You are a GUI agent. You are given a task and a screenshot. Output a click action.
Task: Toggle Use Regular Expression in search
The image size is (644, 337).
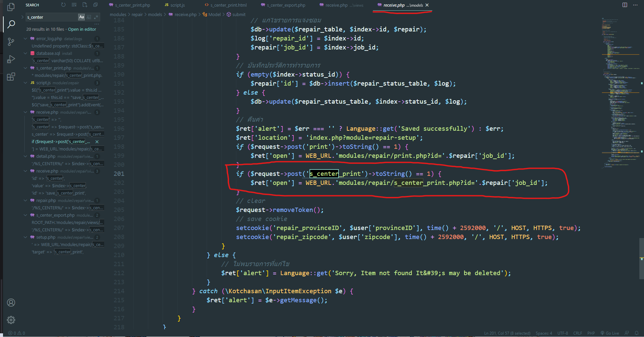[96, 17]
